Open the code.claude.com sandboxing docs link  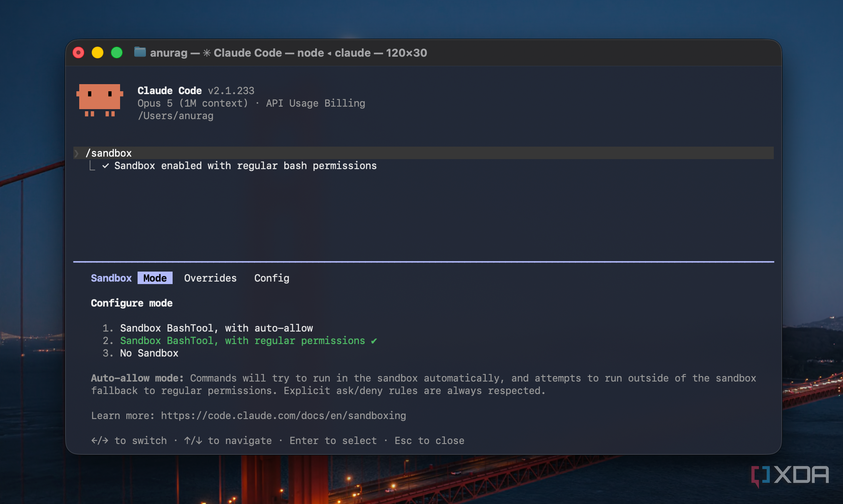point(284,416)
